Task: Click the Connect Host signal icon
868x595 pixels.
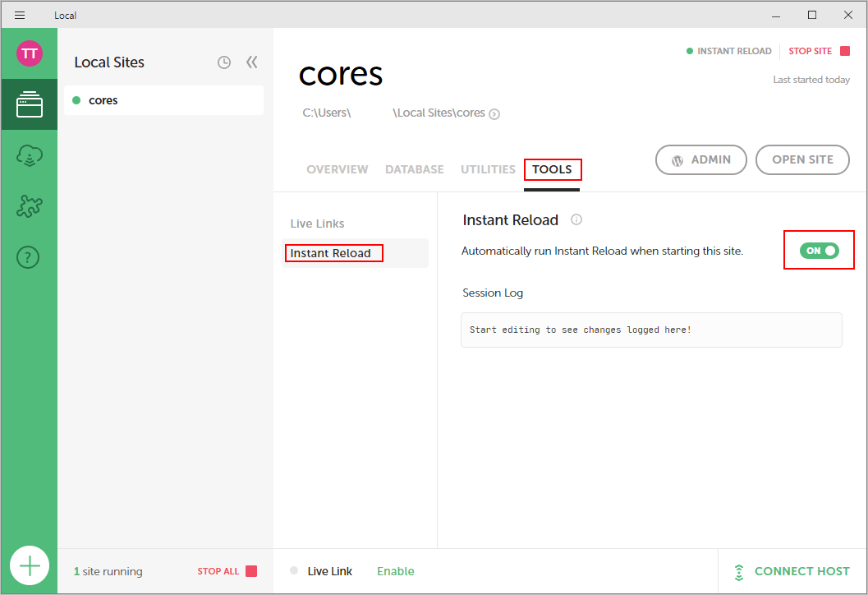Action: [739, 572]
